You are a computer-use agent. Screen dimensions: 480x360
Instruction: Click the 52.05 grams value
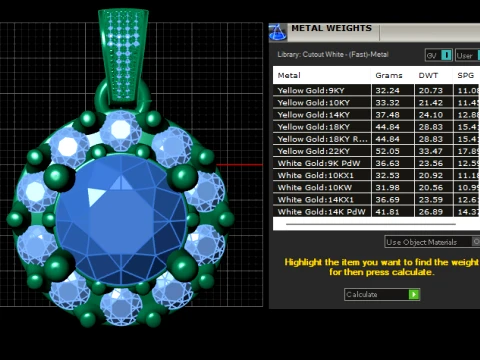(x=387, y=151)
